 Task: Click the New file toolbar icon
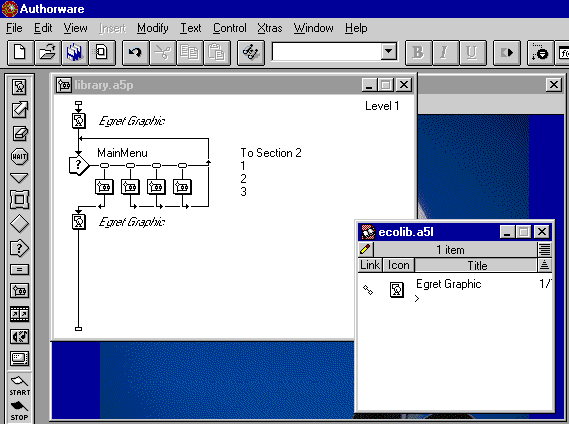pos(20,53)
